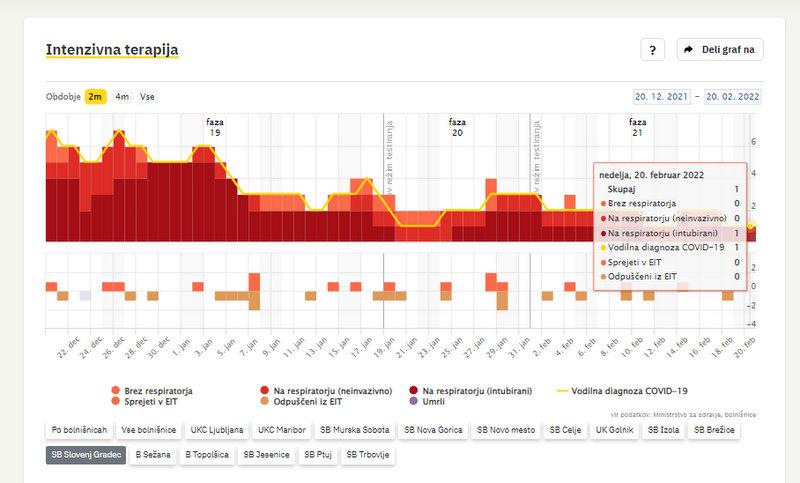The image size is (800, 483).
Task: Click the share arrow icon
Action: (687, 49)
